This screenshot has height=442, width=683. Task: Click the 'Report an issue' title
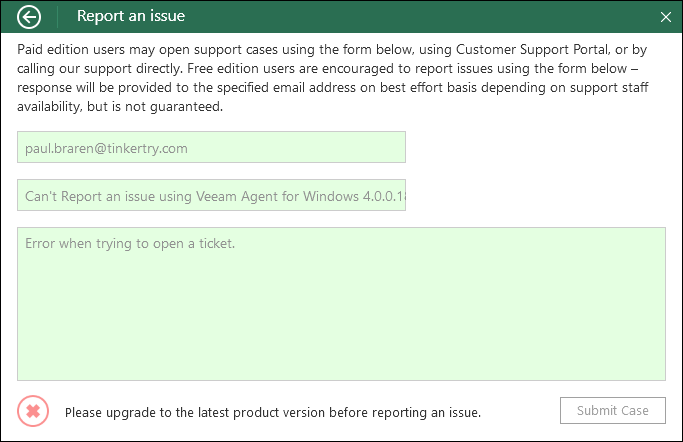[131, 16]
